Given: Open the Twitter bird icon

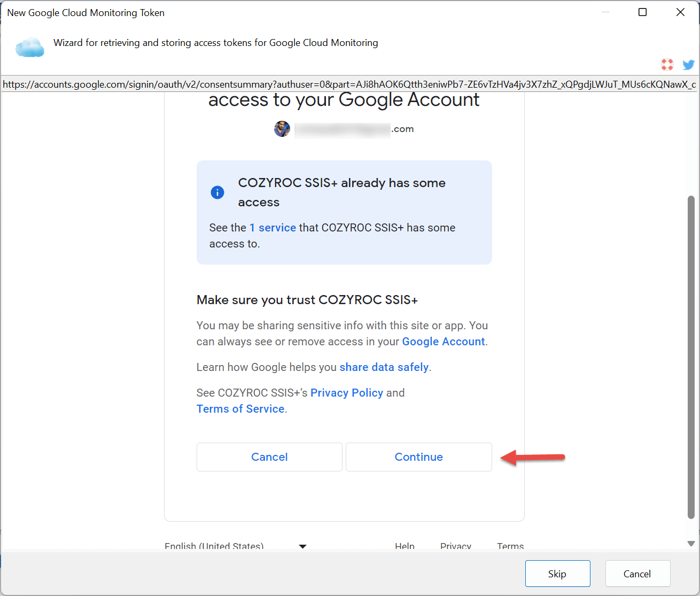Looking at the screenshot, I should tap(688, 65).
